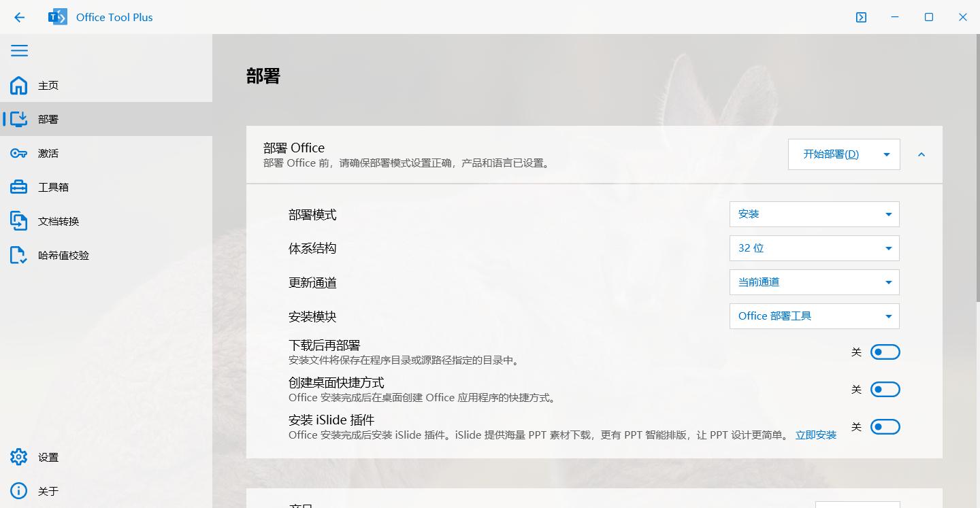This screenshot has height=508, width=980.
Task: Open the 部署模式 dropdown showing 安装
Action: click(814, 214)
